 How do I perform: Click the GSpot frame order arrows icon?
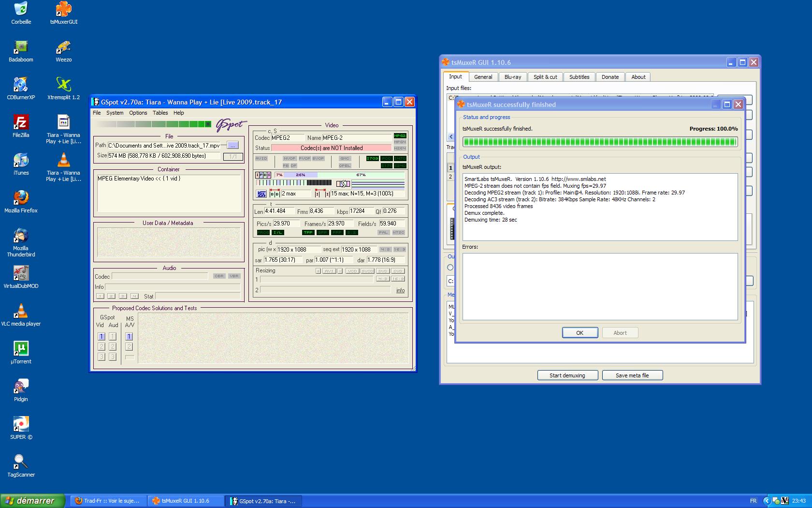(x=343, y=183)
